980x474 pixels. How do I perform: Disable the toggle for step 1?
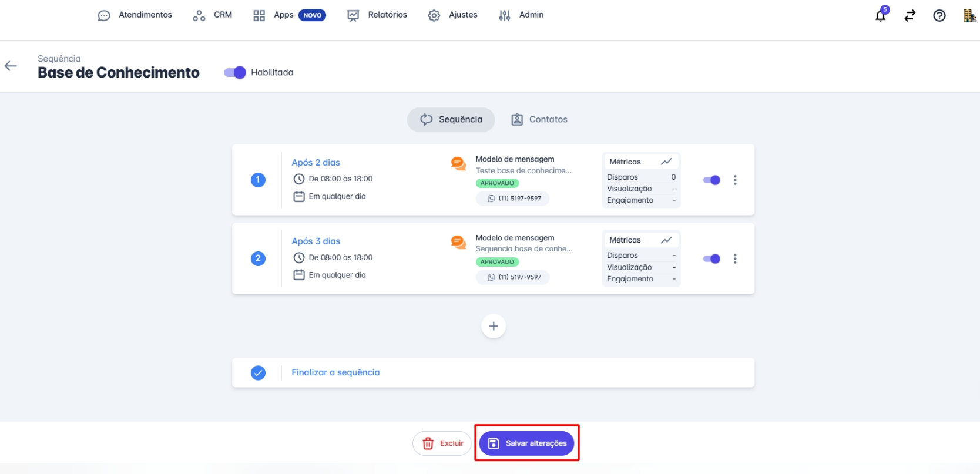711,180
